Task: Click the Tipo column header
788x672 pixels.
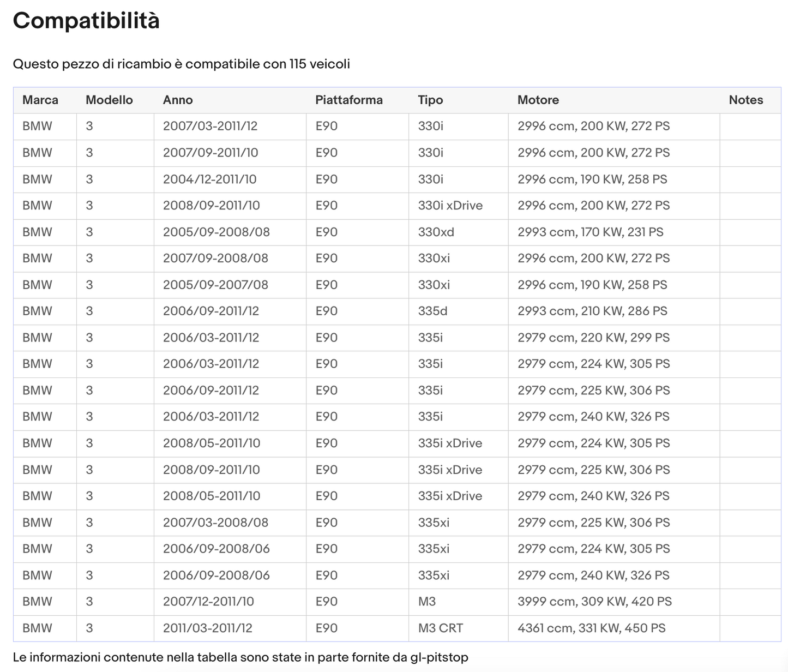Action: 430,100
